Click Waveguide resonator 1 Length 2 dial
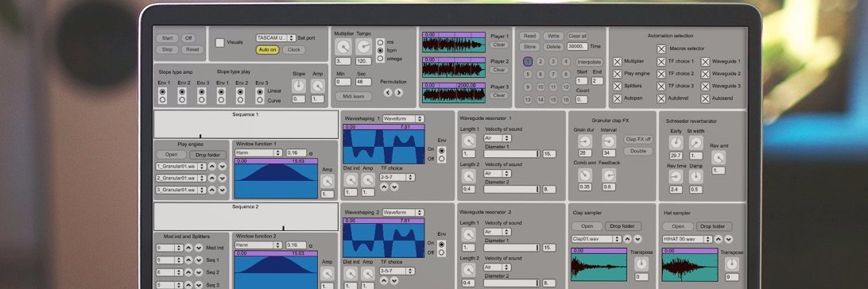 [x=468, y=176]
